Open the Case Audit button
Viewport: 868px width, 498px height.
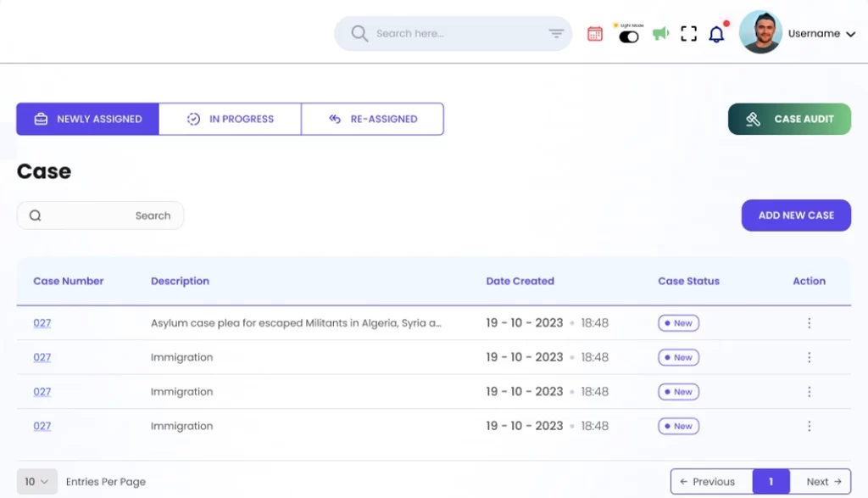(789, 120)
